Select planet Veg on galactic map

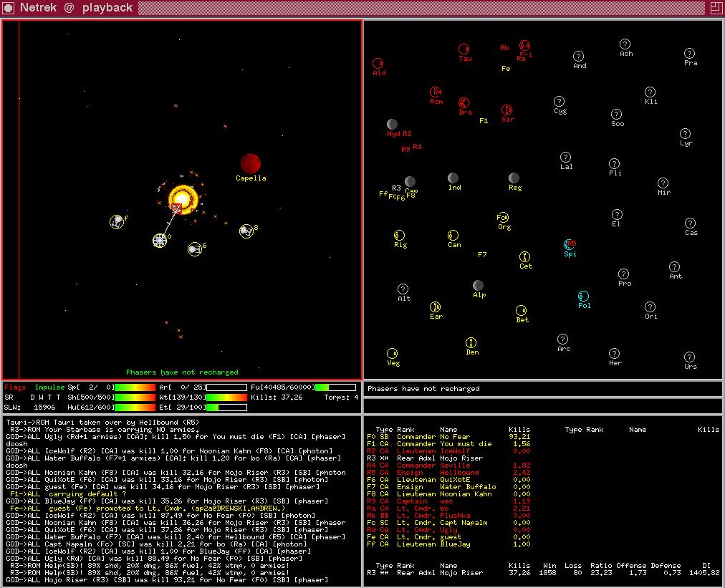coord(392,353)
